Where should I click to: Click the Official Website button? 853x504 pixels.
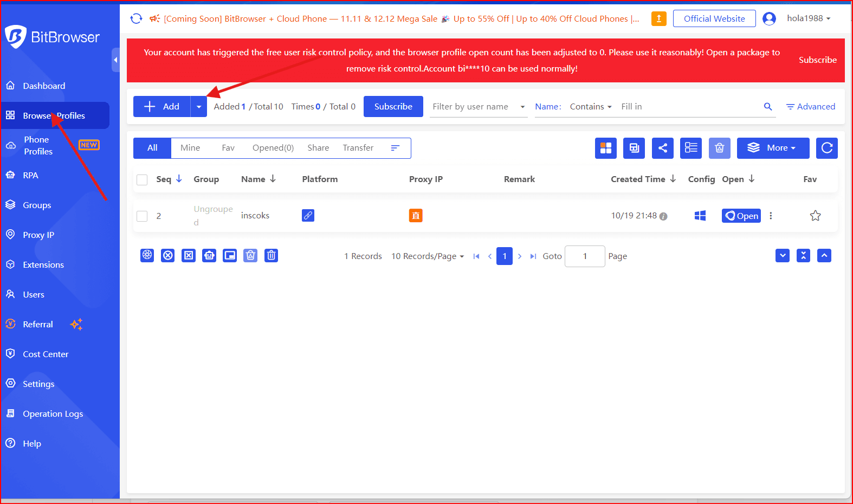pyautogui.click(x=714, y=19)
